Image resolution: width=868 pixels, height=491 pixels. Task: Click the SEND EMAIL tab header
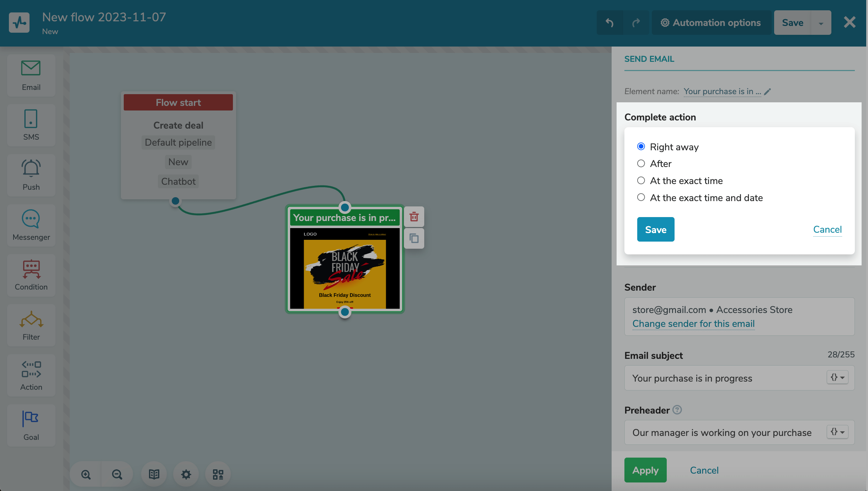pos(649,59)
